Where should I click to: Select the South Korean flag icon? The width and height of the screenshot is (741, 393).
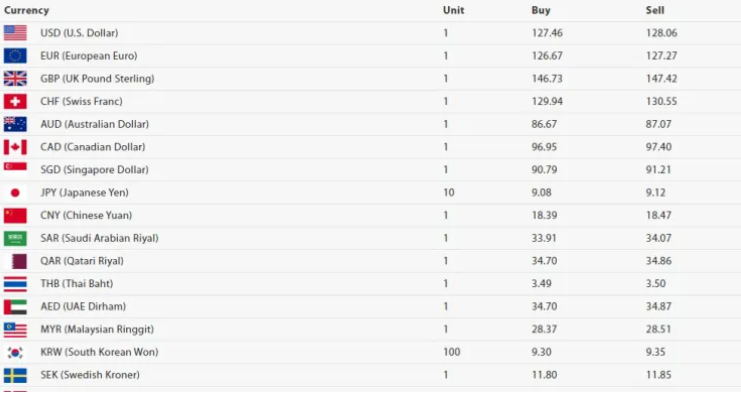pyautogui.click(x=15, y=352)
